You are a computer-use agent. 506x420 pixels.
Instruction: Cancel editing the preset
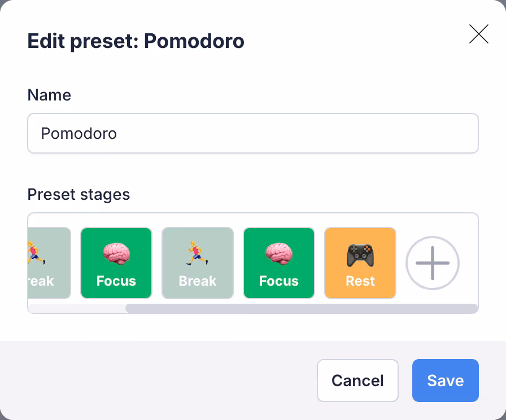(357, 380)
